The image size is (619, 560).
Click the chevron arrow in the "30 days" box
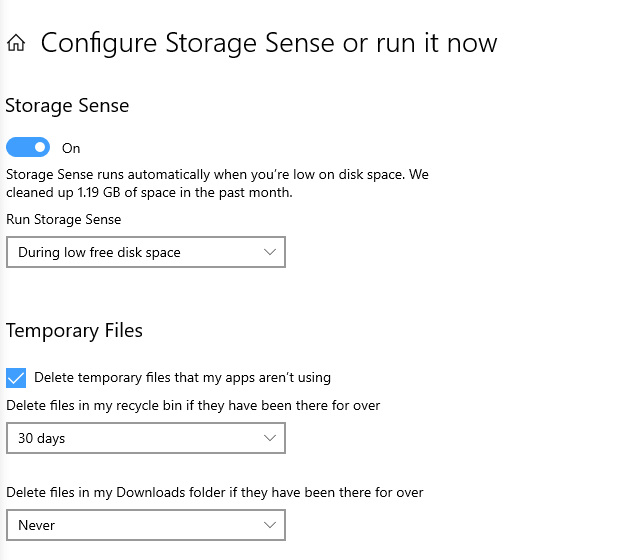(270, 438)
